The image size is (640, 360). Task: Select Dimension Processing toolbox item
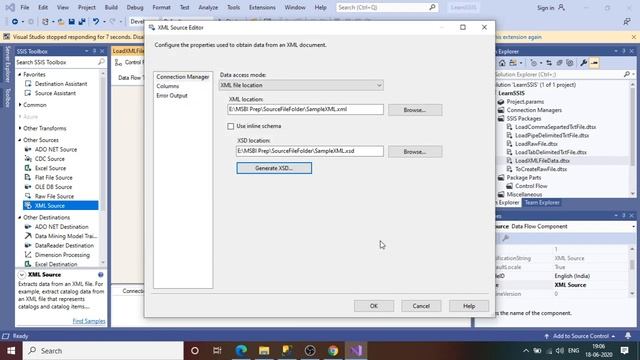62,255
